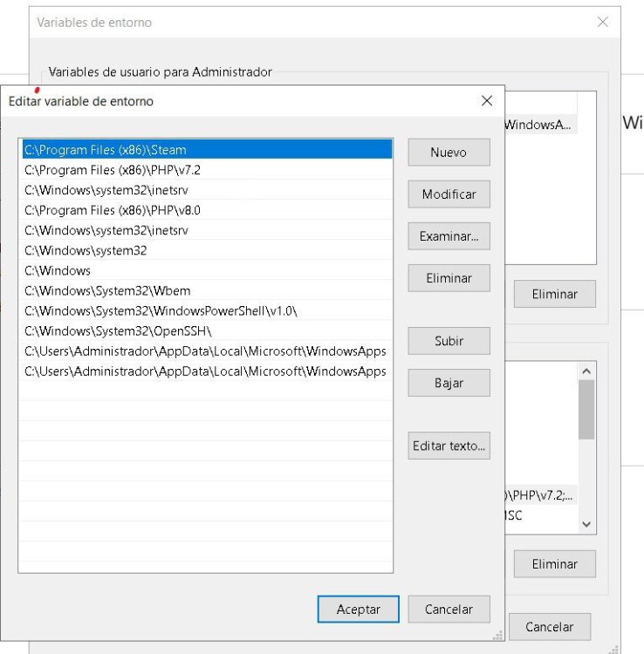Move the entry up with Subir

(449, 341)
